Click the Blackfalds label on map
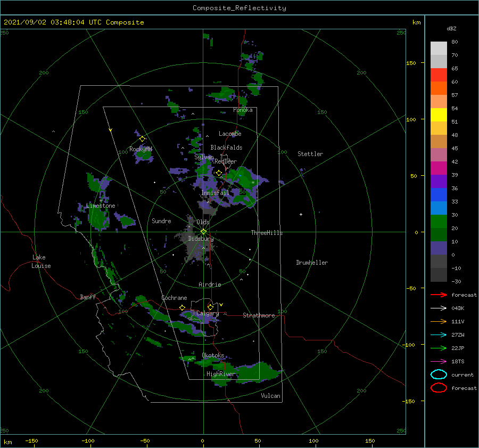 coord(226,148)
